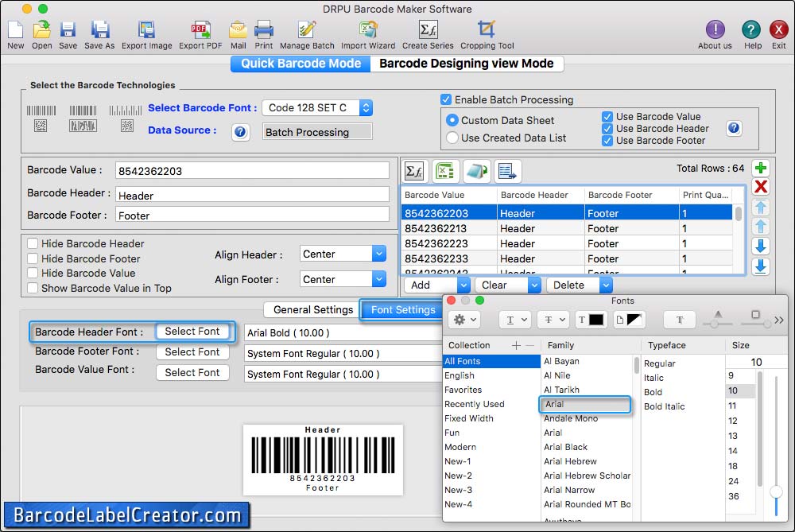Click the New document toolbar icon

(15, 30)
